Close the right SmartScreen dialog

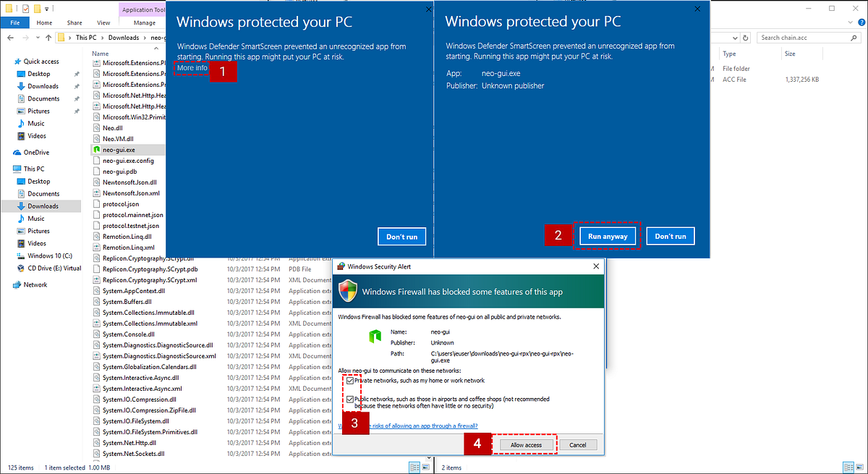click(x=697, y=9)
